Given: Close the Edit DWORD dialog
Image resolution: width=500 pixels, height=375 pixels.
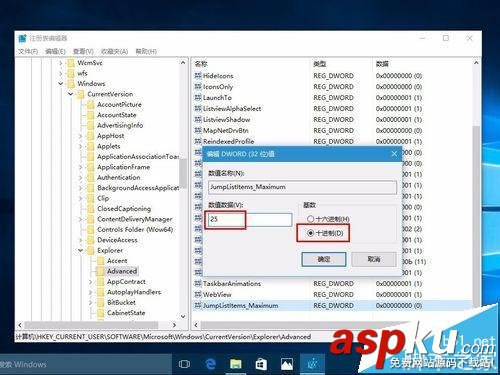Looking at the screenshot, I should [394, 154].
